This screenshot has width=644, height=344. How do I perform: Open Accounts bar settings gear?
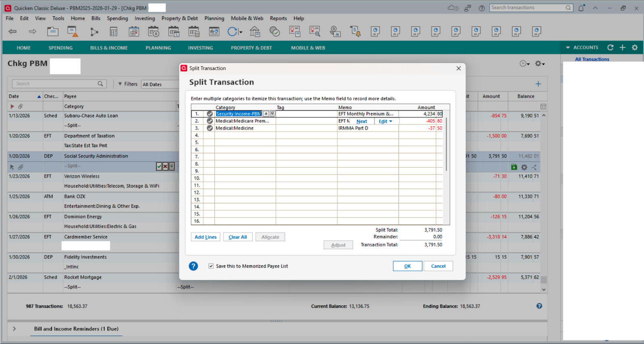click(635, 47)
